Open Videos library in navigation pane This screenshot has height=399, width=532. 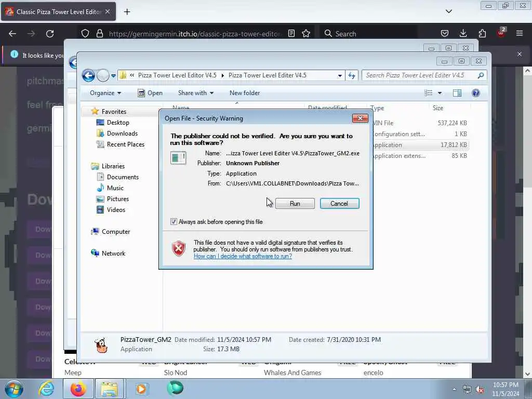116,210
